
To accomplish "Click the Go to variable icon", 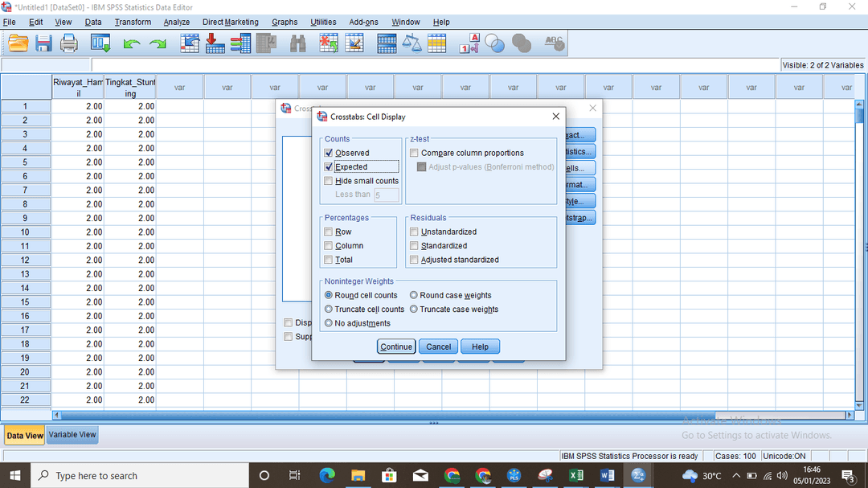I will [215, 43].
